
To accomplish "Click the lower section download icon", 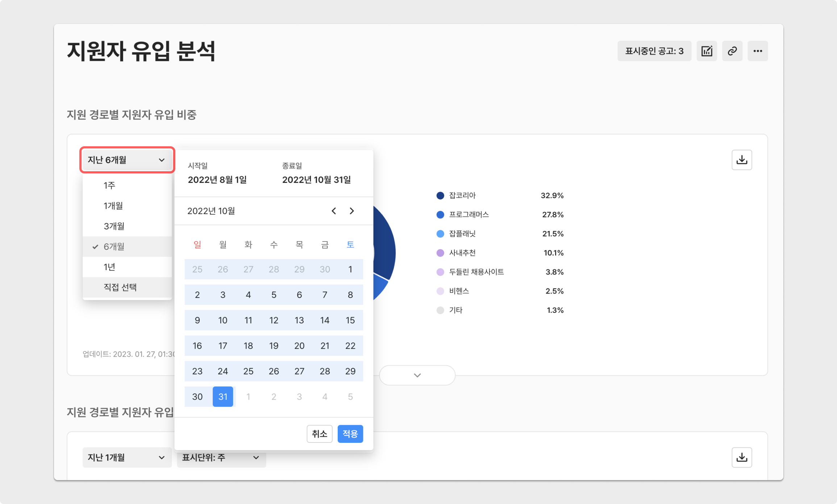I will click(742, 458).
